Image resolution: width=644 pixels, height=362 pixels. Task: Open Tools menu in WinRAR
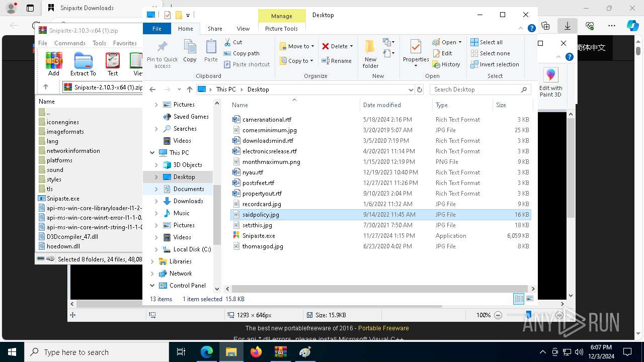click(99, 43)
